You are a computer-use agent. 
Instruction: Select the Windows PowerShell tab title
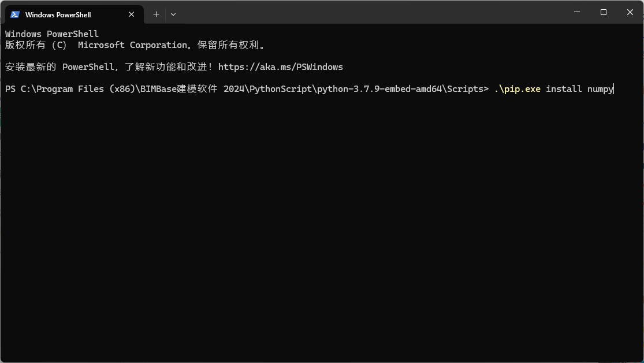58,14
